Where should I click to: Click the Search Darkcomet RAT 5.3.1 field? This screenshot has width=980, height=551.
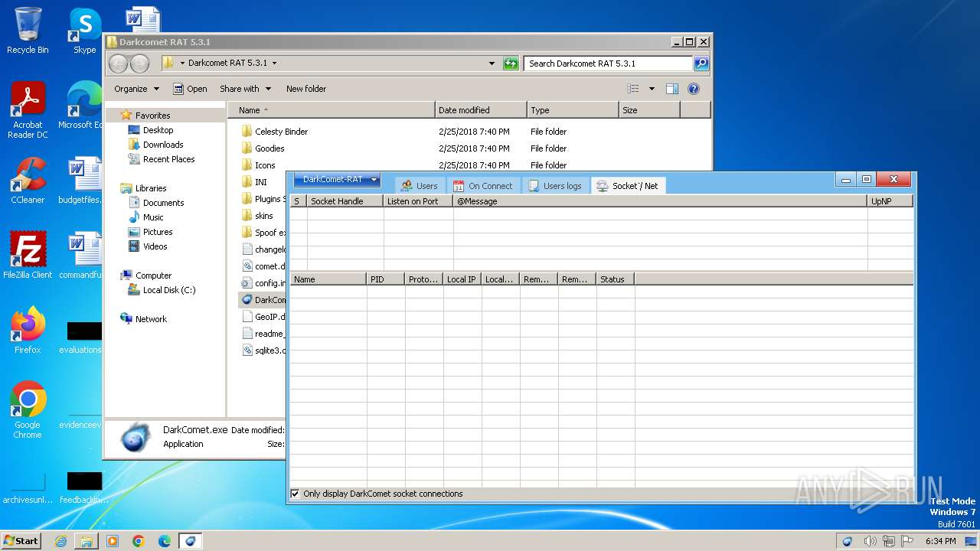tap(609, 64)
